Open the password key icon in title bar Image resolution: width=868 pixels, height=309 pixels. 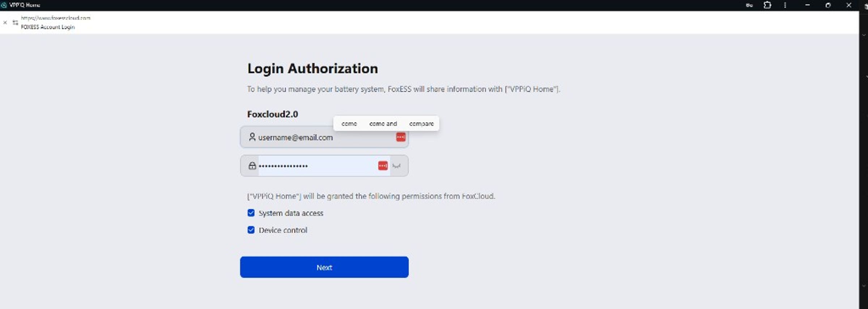click(x=749, y=5)
